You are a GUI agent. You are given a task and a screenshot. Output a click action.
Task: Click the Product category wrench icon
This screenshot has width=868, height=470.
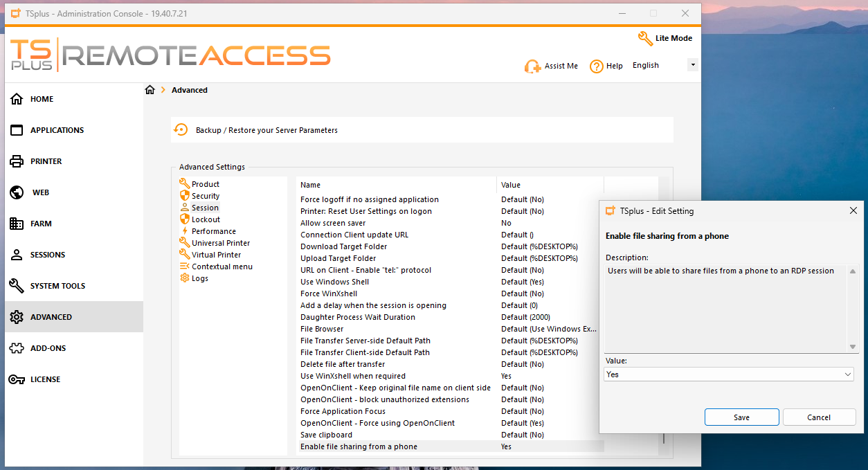pyautogui.click(x=184, y=183)
